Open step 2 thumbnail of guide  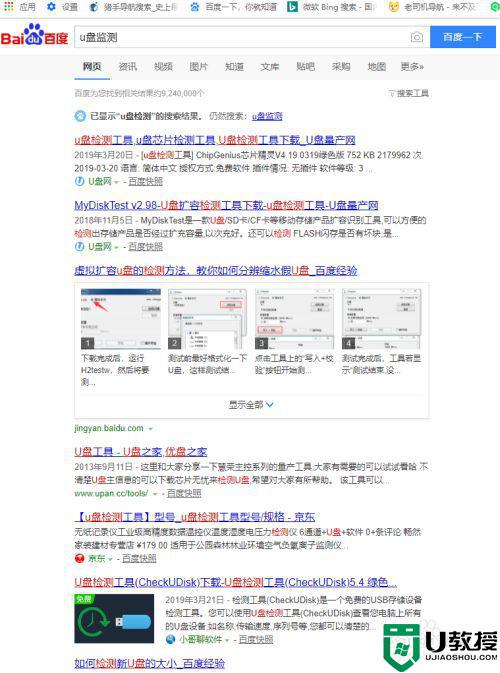coord(207,319)
